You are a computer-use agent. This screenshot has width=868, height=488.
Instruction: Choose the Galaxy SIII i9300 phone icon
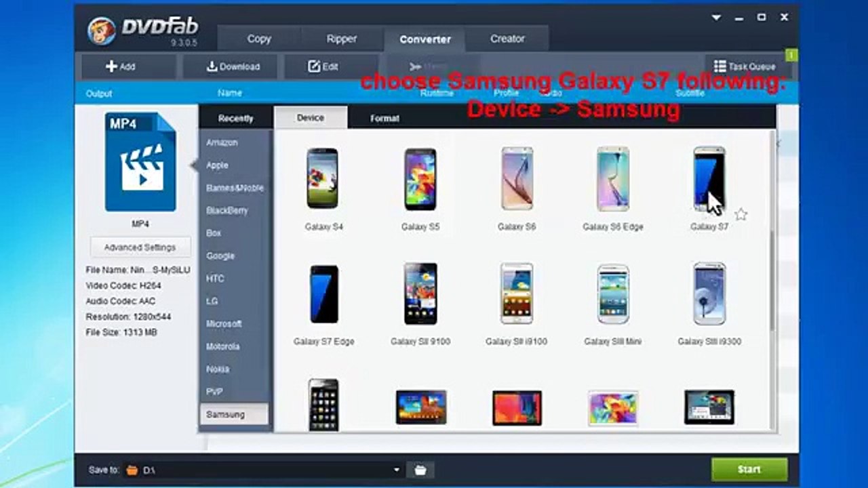pos(709,294)
